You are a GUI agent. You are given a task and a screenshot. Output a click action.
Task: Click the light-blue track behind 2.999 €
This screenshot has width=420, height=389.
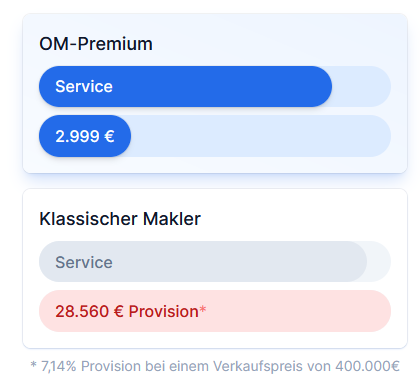[x=261, y=136]
